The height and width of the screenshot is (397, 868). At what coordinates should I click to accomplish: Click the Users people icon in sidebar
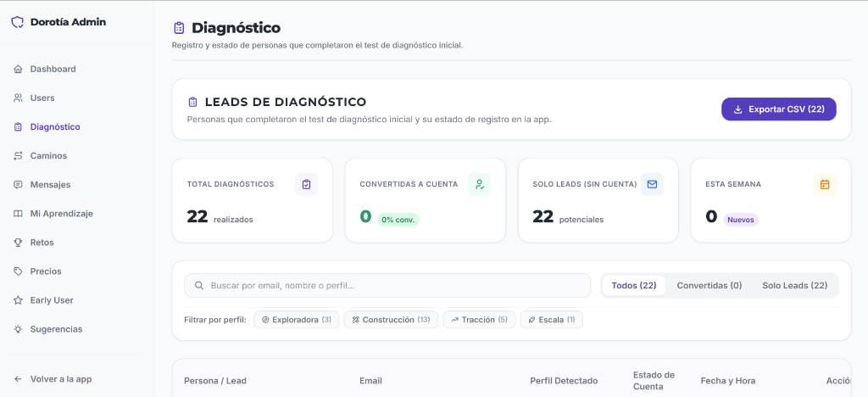click(x=18, y=98)
